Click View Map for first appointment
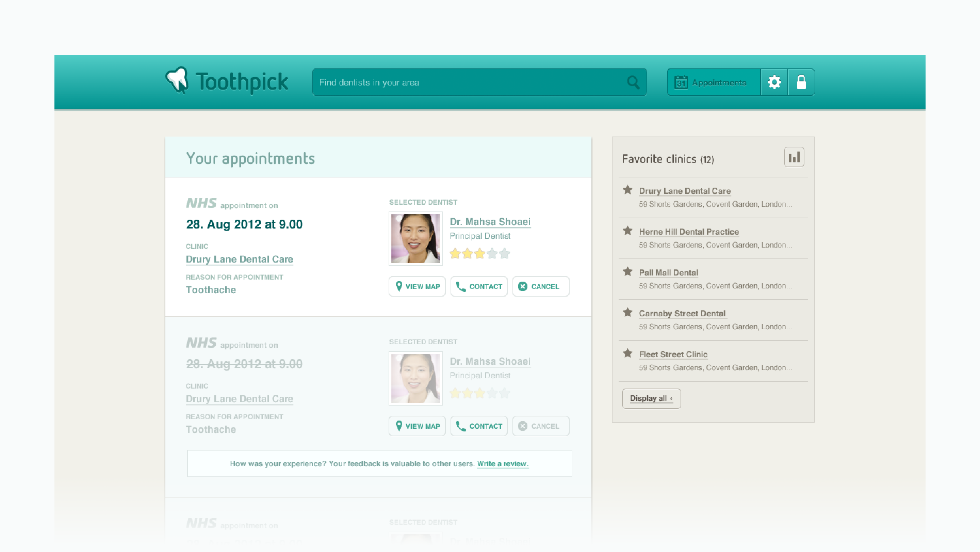Image resolution: width=980 pixels, height=552 pixels. click(x=417, y=286)
